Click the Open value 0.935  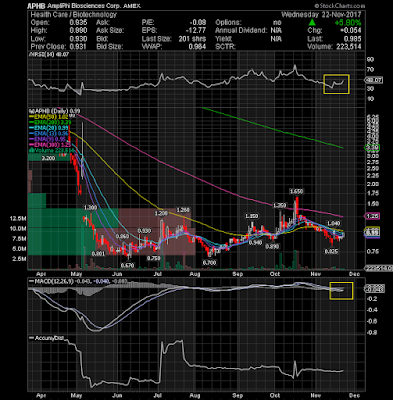point(78,23)
